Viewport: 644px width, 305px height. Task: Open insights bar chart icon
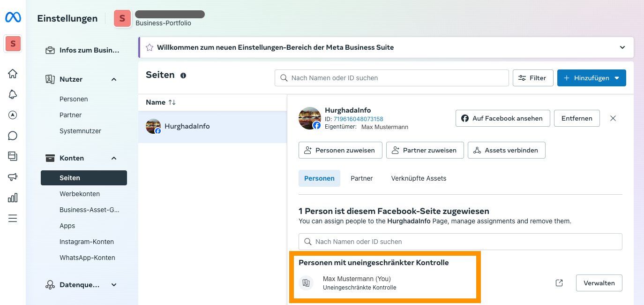13,198
